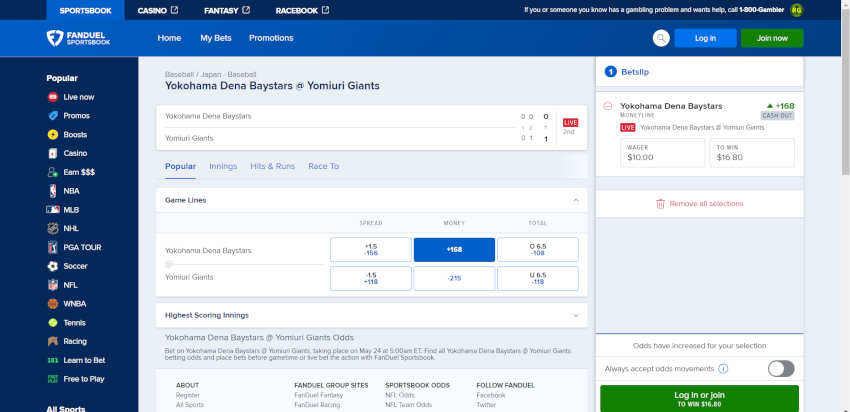The width and height of the screenshot is (850, 412).
Task: Select Earn $$$ icon in sidebar
Action: 53,172
